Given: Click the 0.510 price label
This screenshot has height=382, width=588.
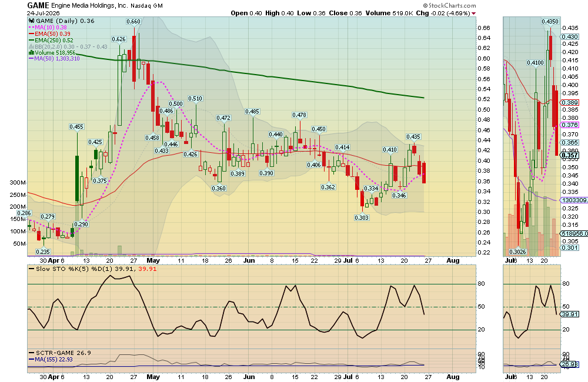Looking at the screenshot, I should [x=195, y=98].
